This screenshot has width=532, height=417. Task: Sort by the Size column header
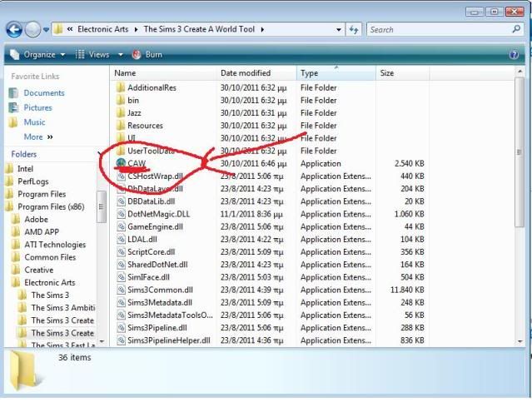click(x=387, y=73)
